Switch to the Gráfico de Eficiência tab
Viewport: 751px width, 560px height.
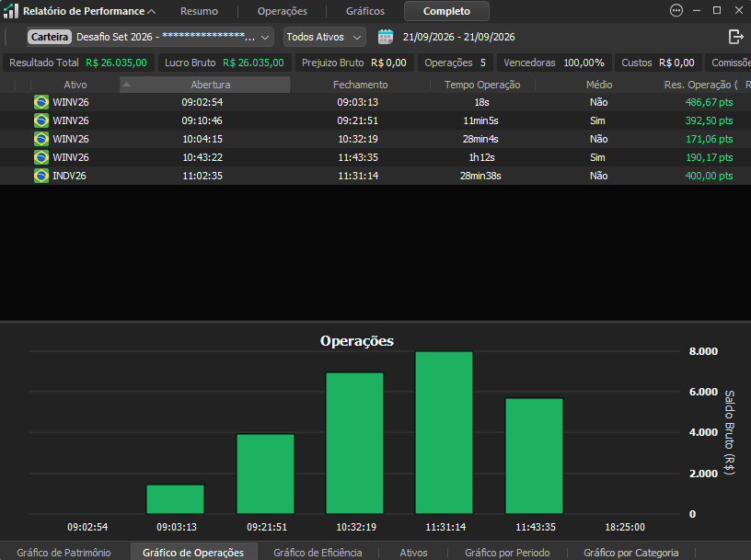(x=318, y=553)
